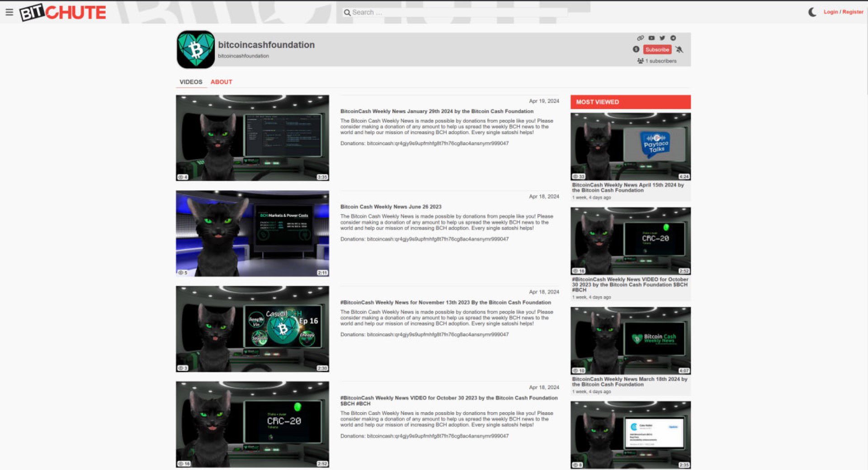Open the hamburger sidebar menu
868x470 pixels.
click(x=9, y=12)
